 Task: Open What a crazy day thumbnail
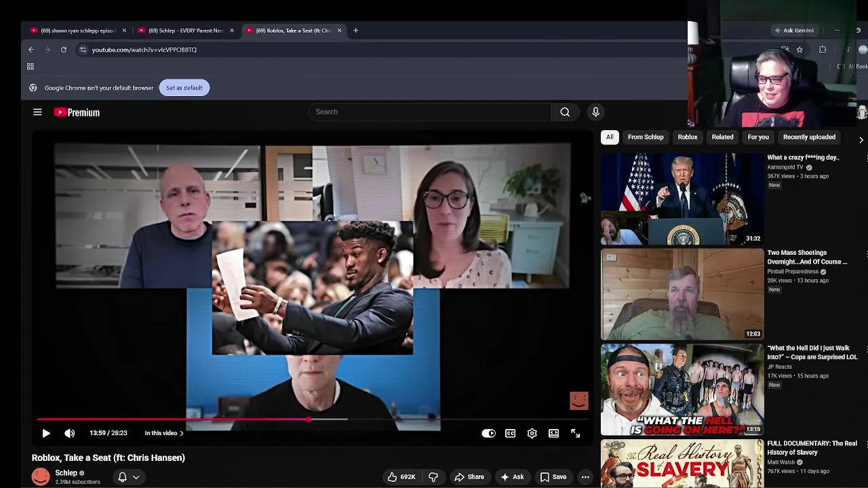point(682,199)
